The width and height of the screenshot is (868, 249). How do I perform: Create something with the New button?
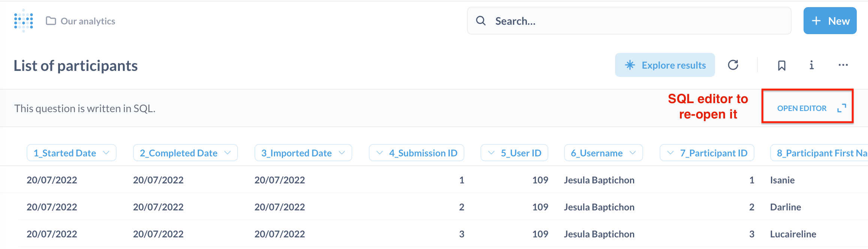830,21
